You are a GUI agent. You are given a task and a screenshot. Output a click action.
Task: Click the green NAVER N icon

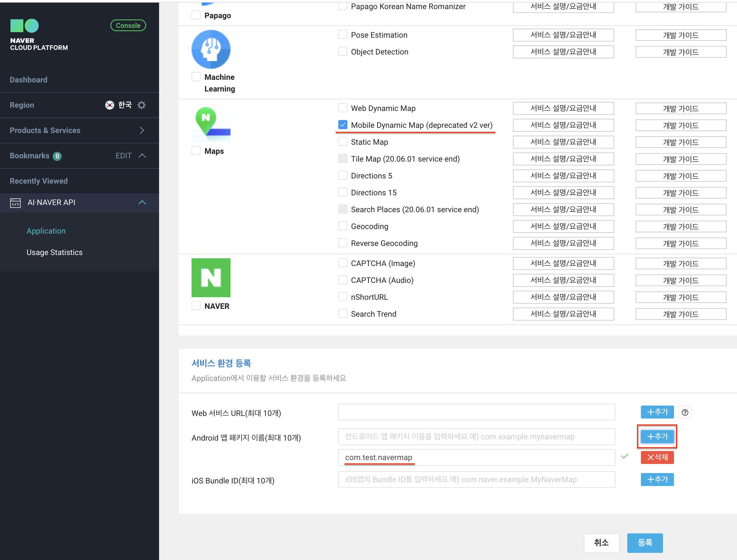point(211,277)
